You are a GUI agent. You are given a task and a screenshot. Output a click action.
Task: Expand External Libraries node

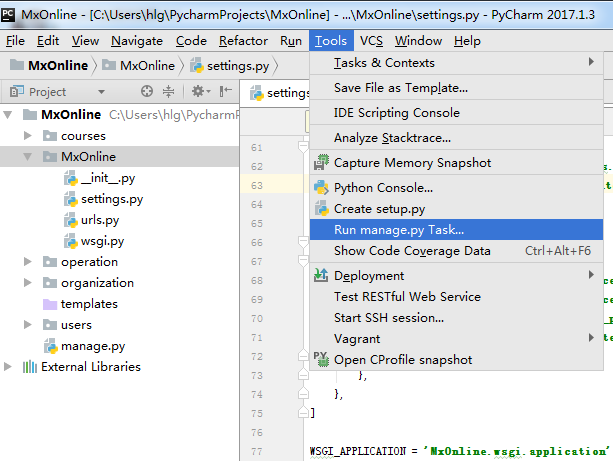point(7,367)
